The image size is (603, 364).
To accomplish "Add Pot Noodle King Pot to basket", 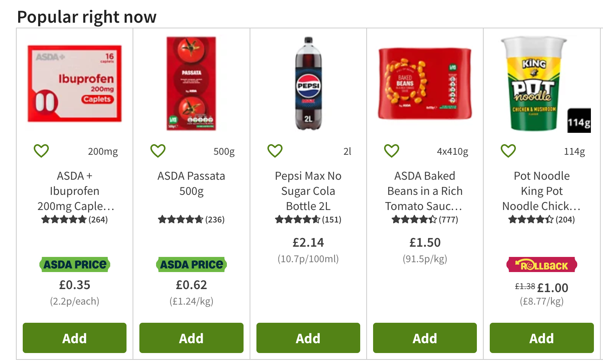I will (x=541, y=338).
